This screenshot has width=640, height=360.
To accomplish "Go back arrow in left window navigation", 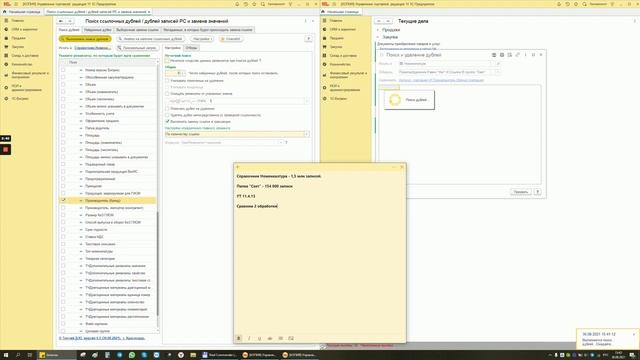I will pos(61,21).
